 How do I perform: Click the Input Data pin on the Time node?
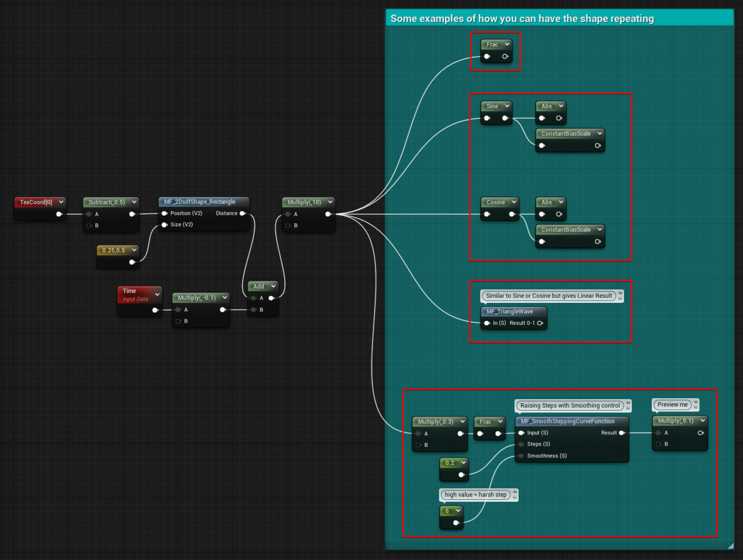click(x=154, y=309)
